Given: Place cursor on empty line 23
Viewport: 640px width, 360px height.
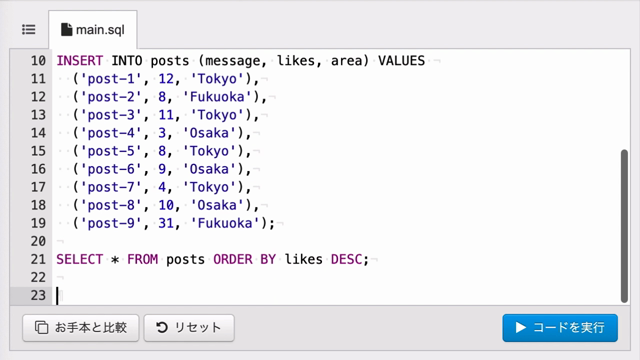Looking at the screenshot, I should click(x=339, y=296).
